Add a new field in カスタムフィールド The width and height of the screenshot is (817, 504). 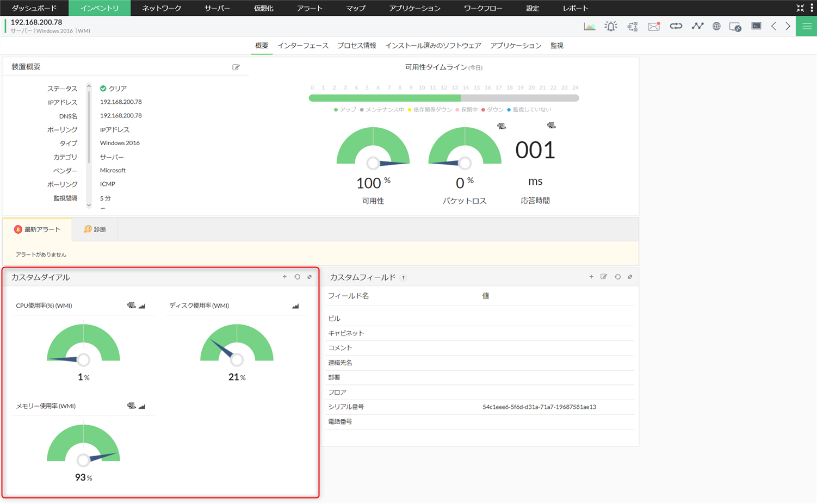(x=591, y=277)
